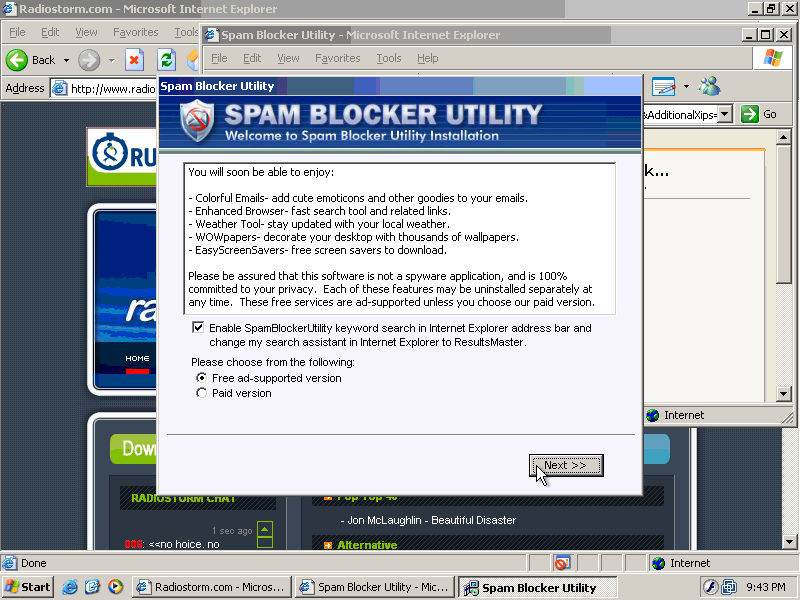Click the "Please choose from the following:" label

coord(273,362)
